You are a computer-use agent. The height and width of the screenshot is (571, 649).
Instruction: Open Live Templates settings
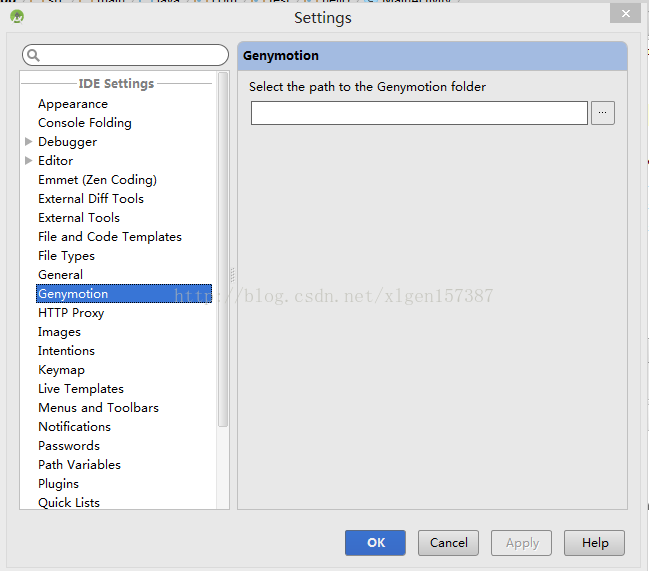tap(81, 389)
